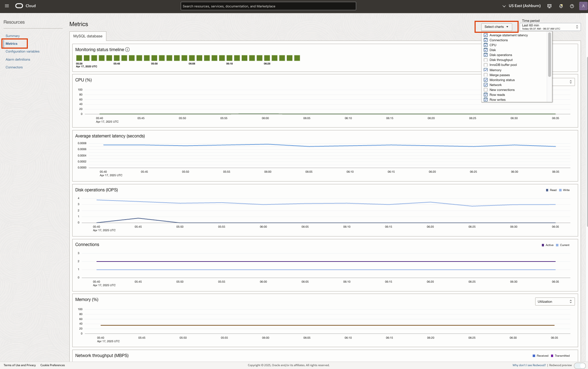Open the Cookie Preferences link
The image size is (588, 369).
point(52,365)
